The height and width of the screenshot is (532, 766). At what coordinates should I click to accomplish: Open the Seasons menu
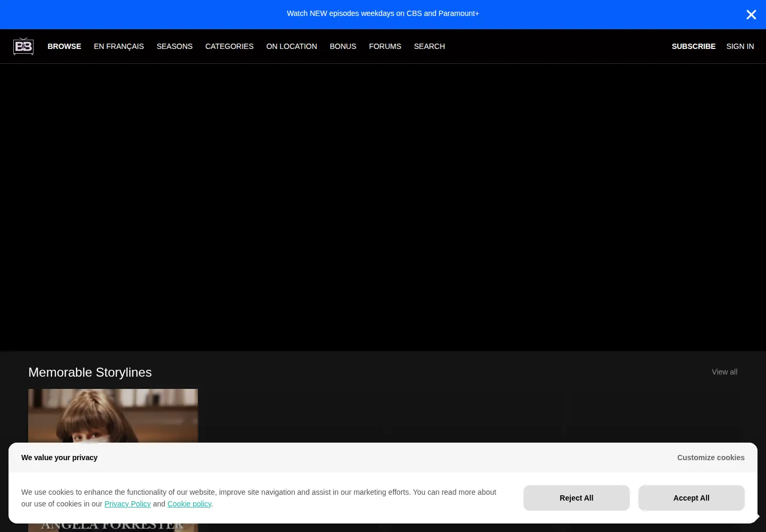click(174, 46)
